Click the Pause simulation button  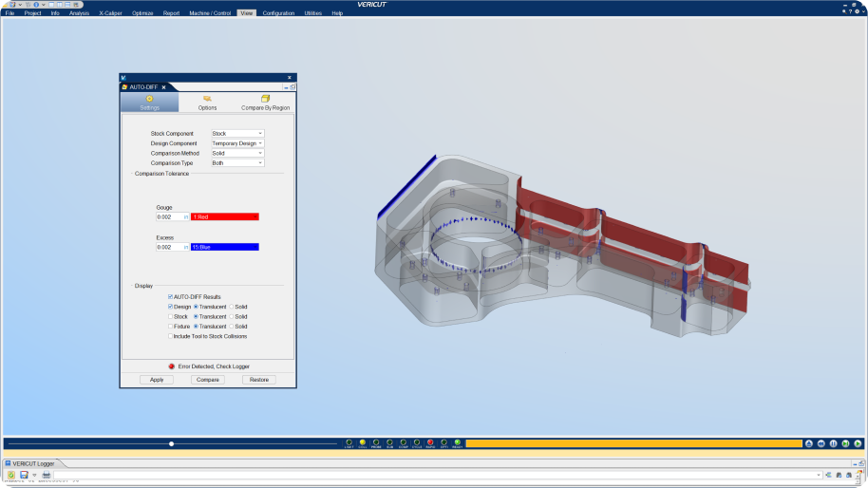tap(833, 443)
